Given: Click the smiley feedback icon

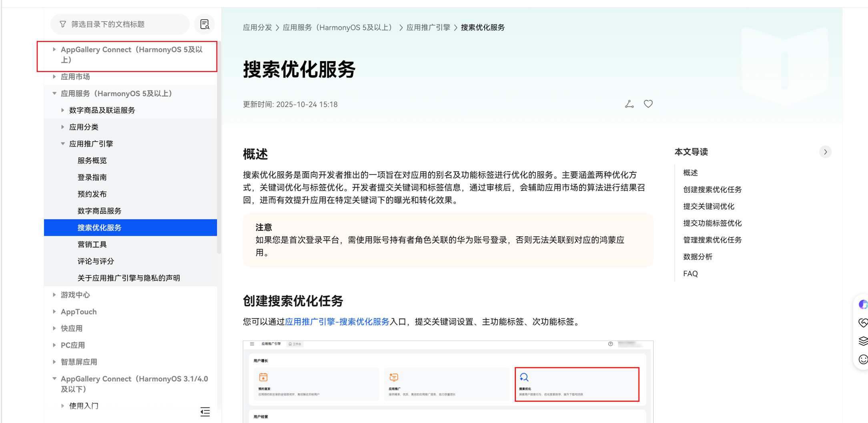Looking at the screenshot, I should point(863,359).
